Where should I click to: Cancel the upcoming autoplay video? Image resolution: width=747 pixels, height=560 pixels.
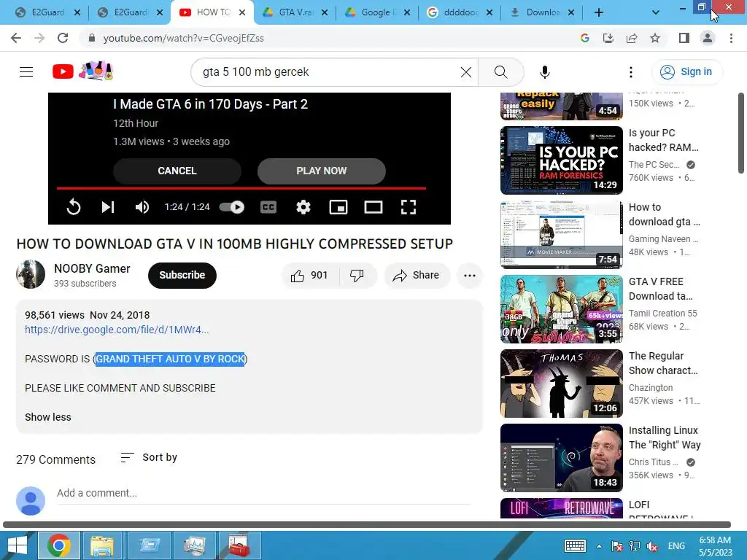pyautogui.click(x=177, y=171)
